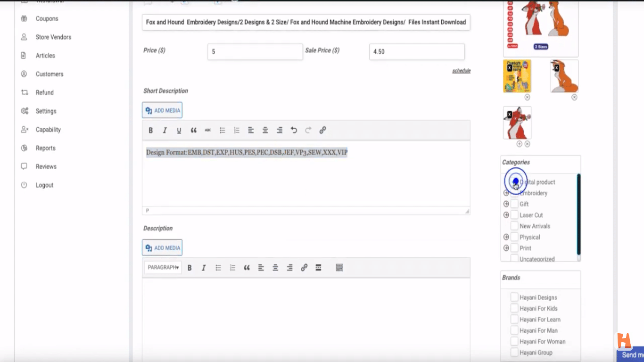Click Add Media button above Description editor

[162, 248]
